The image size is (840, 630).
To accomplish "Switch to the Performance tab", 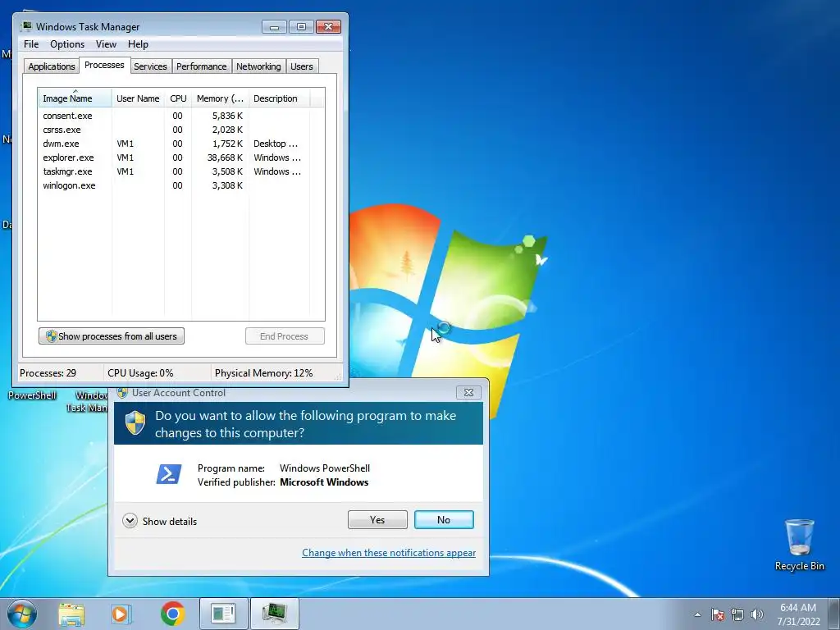I will point(202,66).
